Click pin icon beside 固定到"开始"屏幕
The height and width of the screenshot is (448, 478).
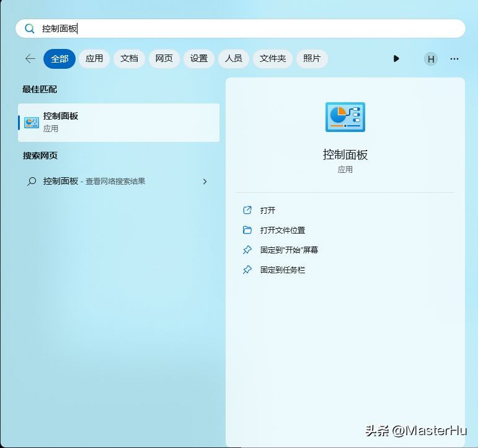(x=247, y=250)
